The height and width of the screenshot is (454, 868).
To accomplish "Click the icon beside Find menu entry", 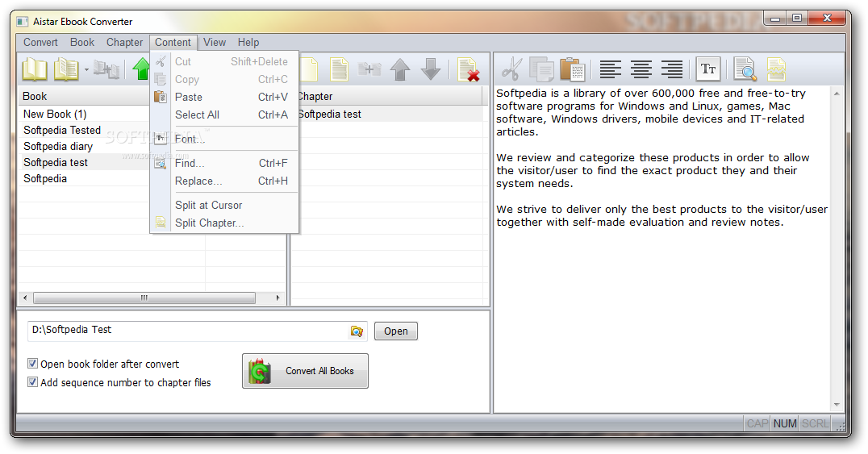I will click(160, 163).
